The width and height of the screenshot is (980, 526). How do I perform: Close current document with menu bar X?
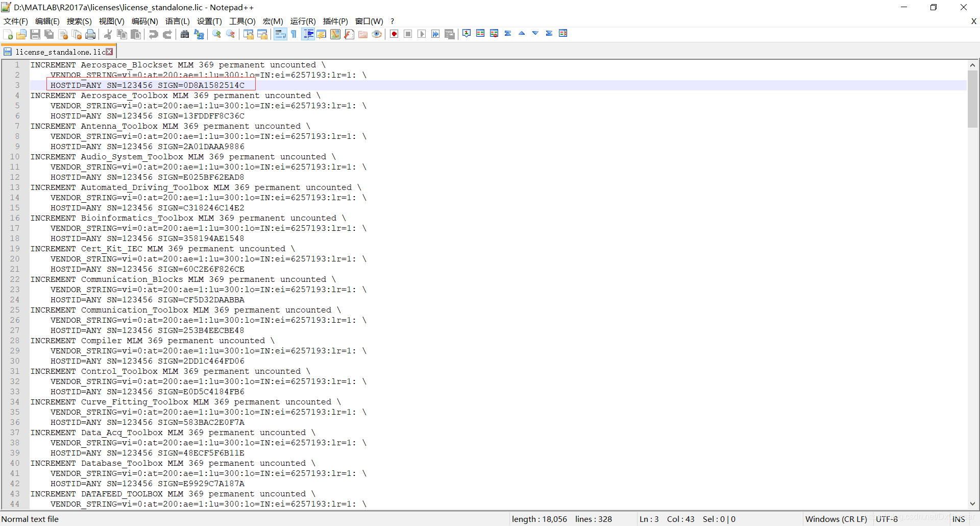click(973, 21)
